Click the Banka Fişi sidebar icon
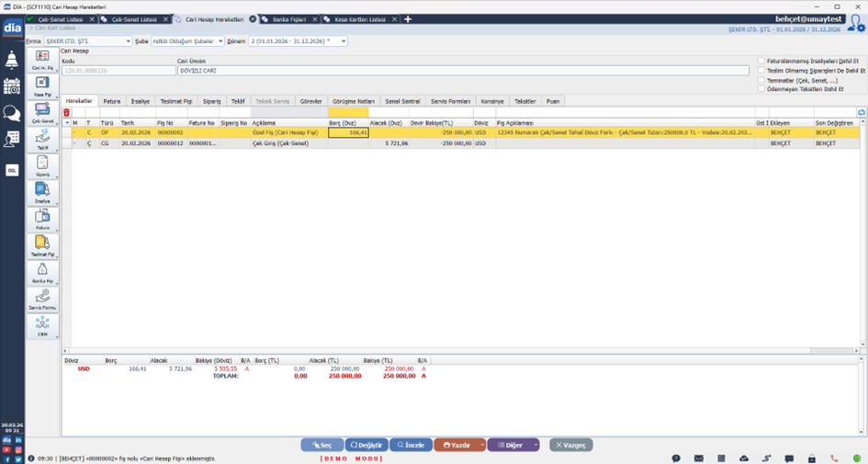 [x=42, y=271]
